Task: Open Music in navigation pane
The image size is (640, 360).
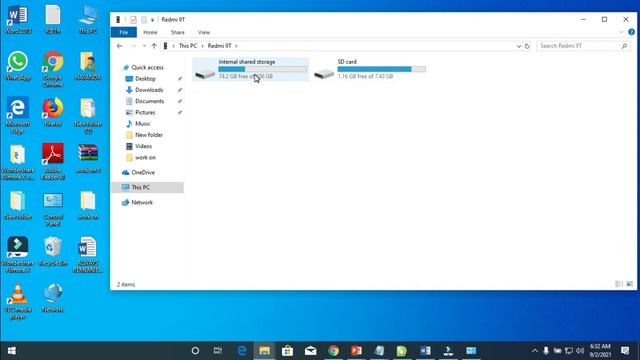Action: point(142,124)
